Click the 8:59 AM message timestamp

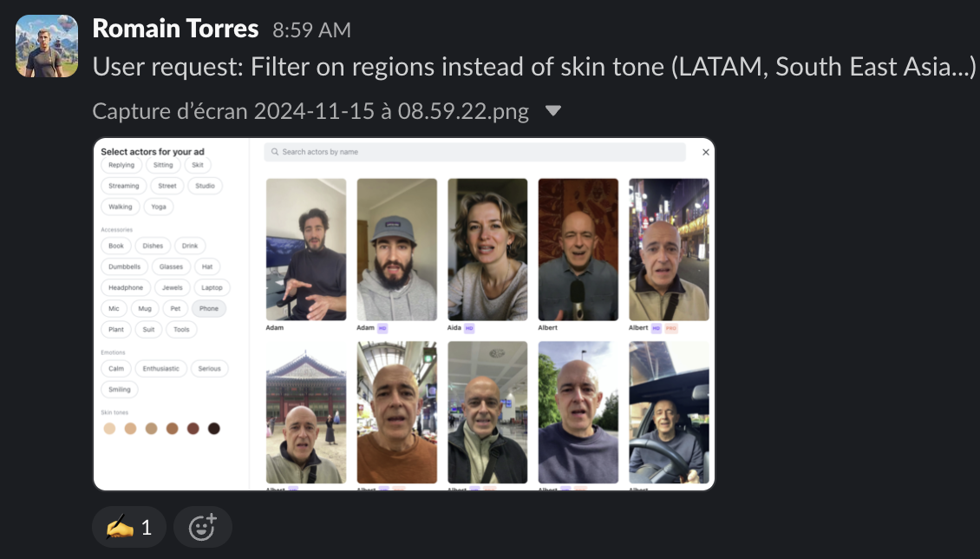(312, 30)
